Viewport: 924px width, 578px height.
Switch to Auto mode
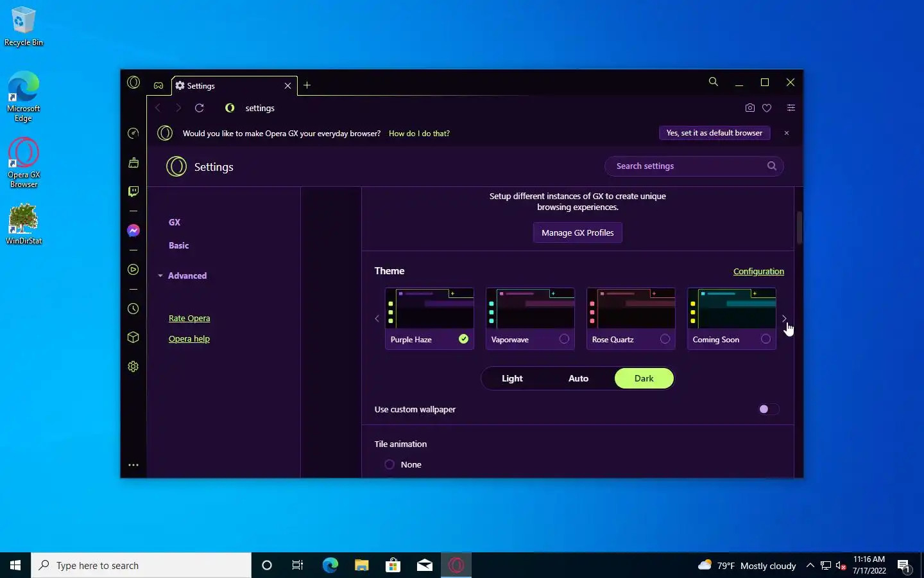(x=578, y=378)
